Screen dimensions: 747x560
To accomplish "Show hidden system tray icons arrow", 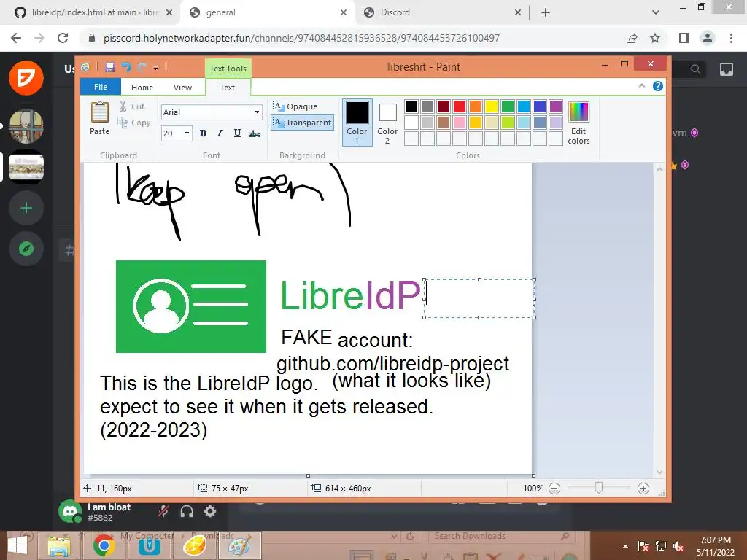I will click(x=625, y=547).
